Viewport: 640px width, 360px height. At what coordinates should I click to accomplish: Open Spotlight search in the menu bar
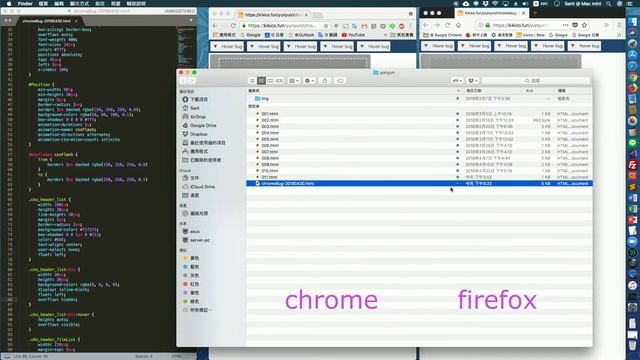(609, 4)
